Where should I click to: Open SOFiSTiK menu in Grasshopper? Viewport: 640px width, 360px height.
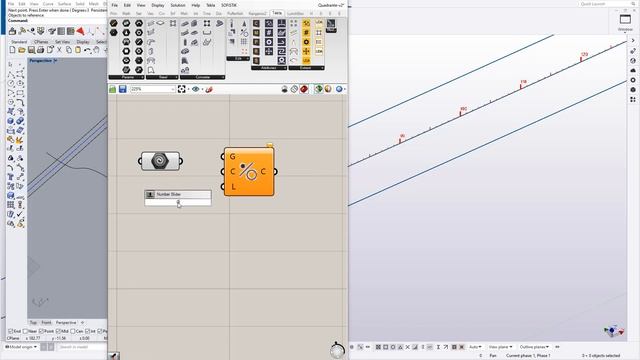(x=229, y=5)
